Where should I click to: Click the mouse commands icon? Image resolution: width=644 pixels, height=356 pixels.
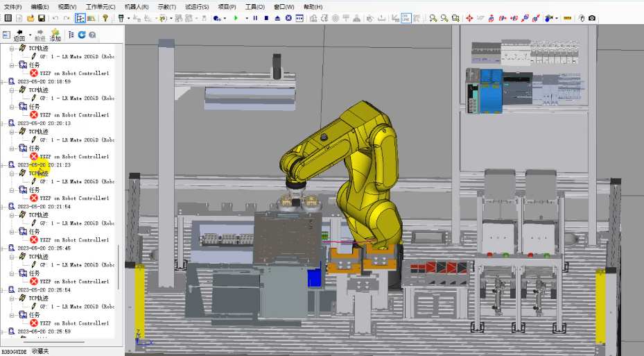click(582, 18)
